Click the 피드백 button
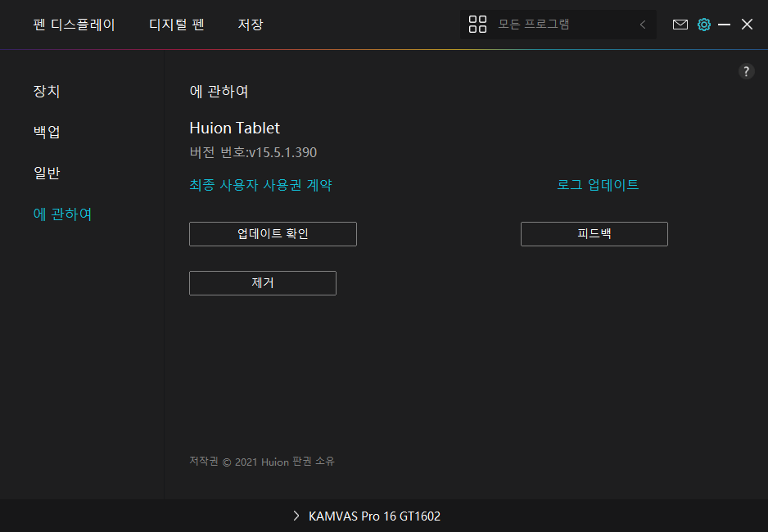Image resolution: width=768 pixels, height=532 pixels. 594,234
